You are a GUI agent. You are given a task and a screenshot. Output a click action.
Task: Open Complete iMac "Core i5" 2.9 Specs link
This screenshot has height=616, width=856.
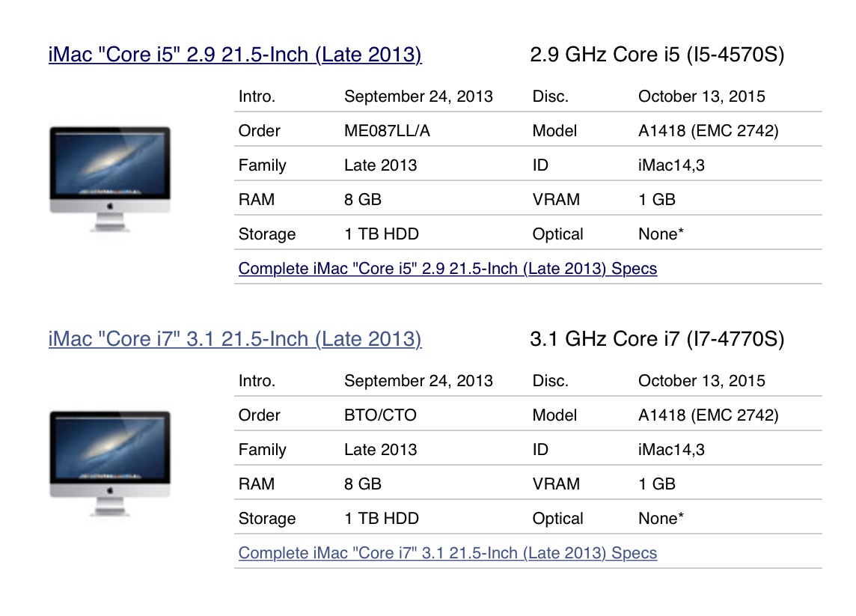coord(447,269)
